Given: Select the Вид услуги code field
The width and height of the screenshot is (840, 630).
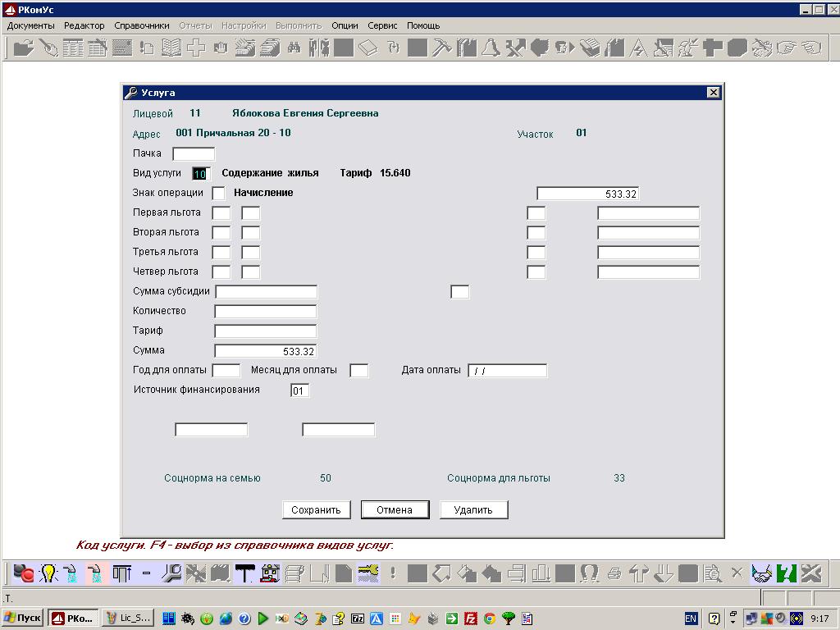Looking at the screenshot, I should pos(201,174).
